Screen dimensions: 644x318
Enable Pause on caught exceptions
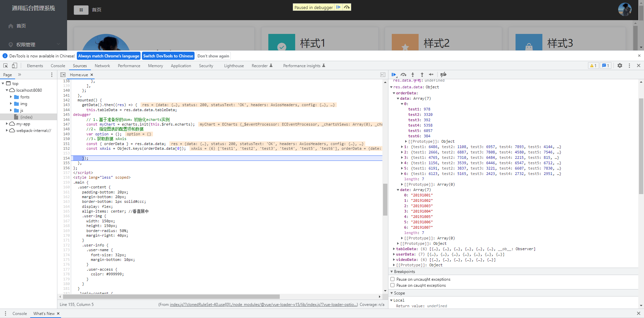click(392, 285)
